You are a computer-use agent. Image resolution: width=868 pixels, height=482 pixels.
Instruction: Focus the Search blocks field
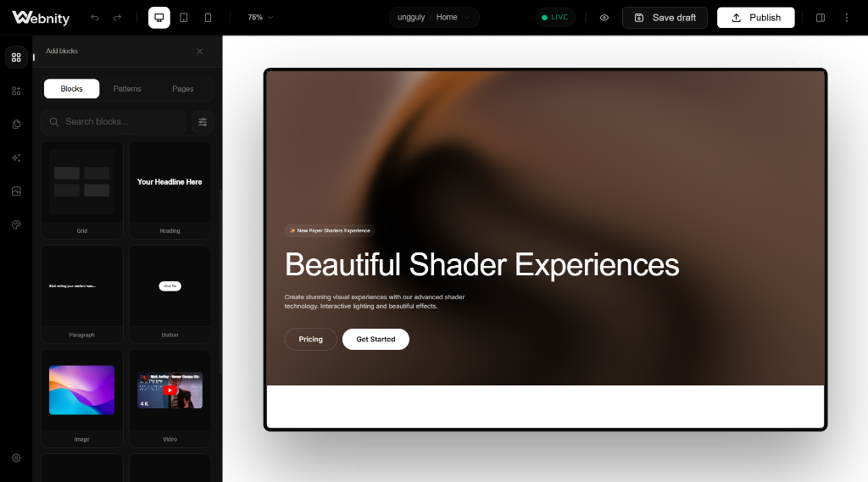click(x=114, y=122)
